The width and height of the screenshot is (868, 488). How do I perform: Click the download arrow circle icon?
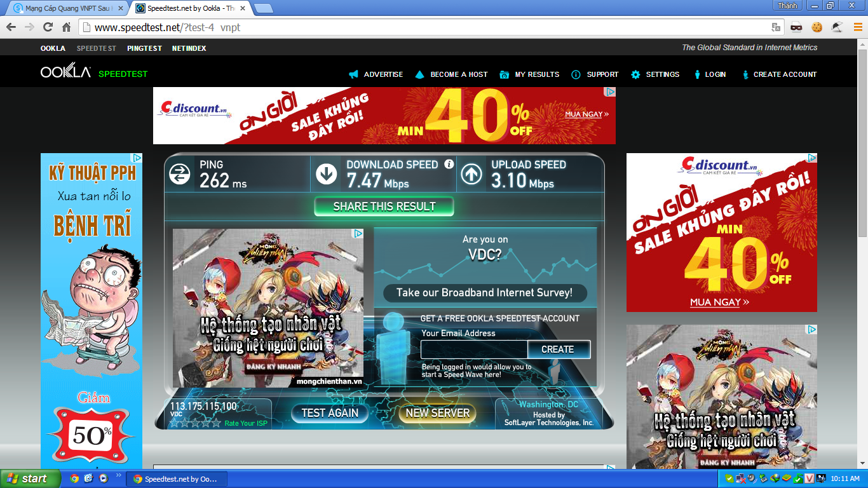[327, 174]
